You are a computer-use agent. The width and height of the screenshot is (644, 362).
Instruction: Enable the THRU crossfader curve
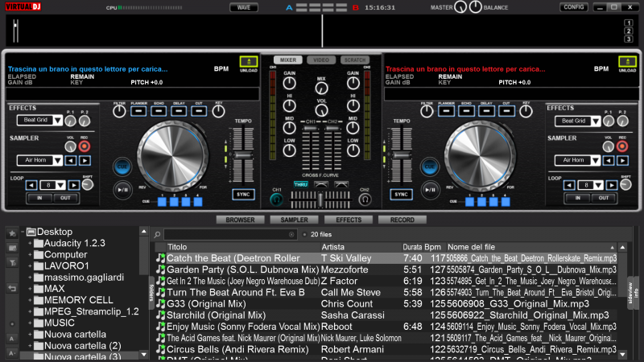pos(300,184)
